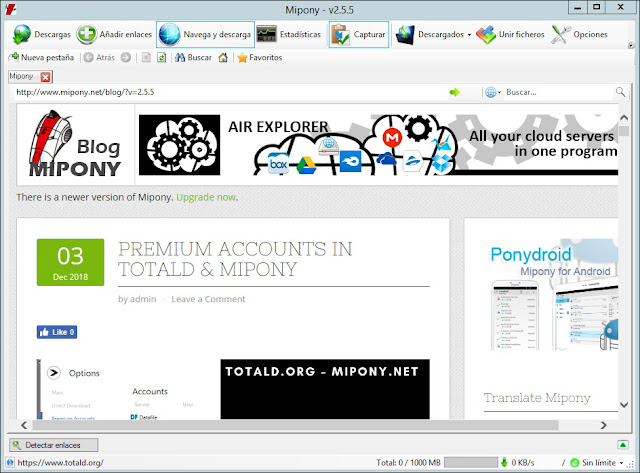Open the Premium Accounts in TotalD post title
640x473 pixels.
click(235, 259)
